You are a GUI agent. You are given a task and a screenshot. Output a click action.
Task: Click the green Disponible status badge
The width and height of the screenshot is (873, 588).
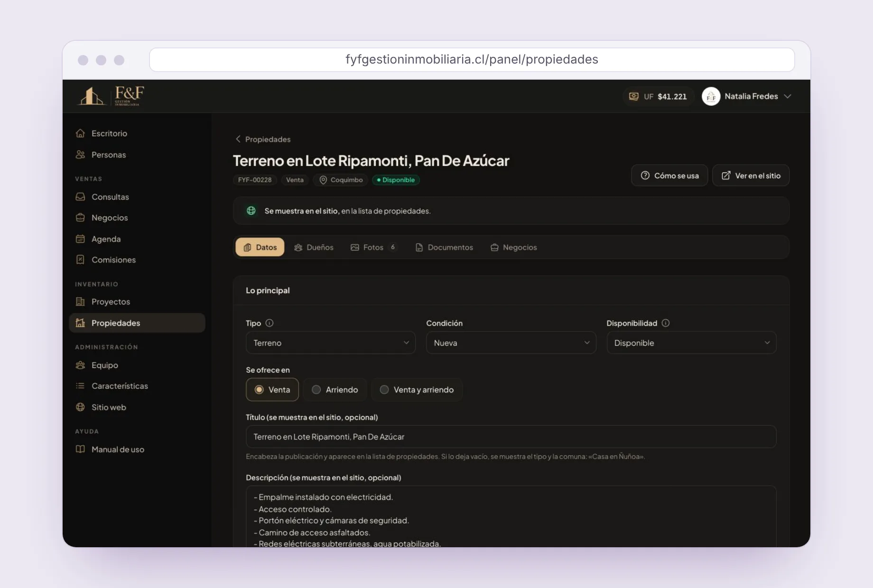click(396, 180)
